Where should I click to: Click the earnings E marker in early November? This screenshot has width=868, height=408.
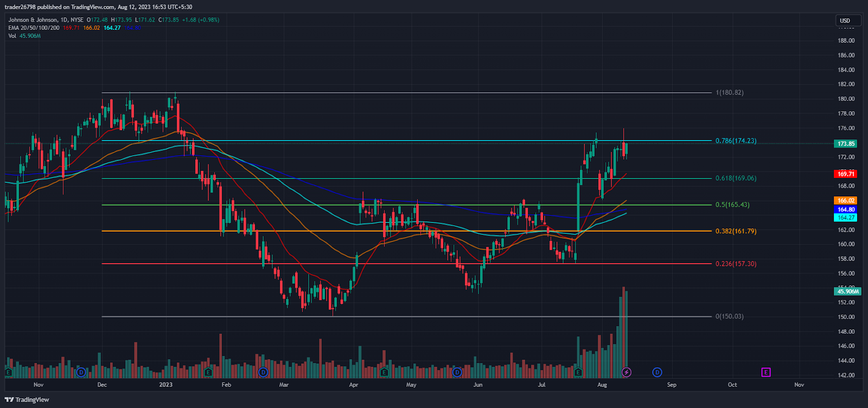(8, 372)
